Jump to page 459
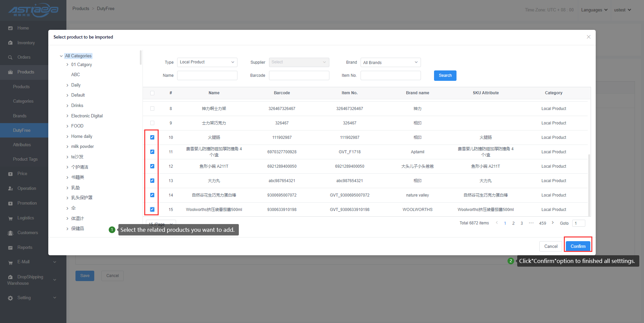The image size is (644, 323). point(542,223)
